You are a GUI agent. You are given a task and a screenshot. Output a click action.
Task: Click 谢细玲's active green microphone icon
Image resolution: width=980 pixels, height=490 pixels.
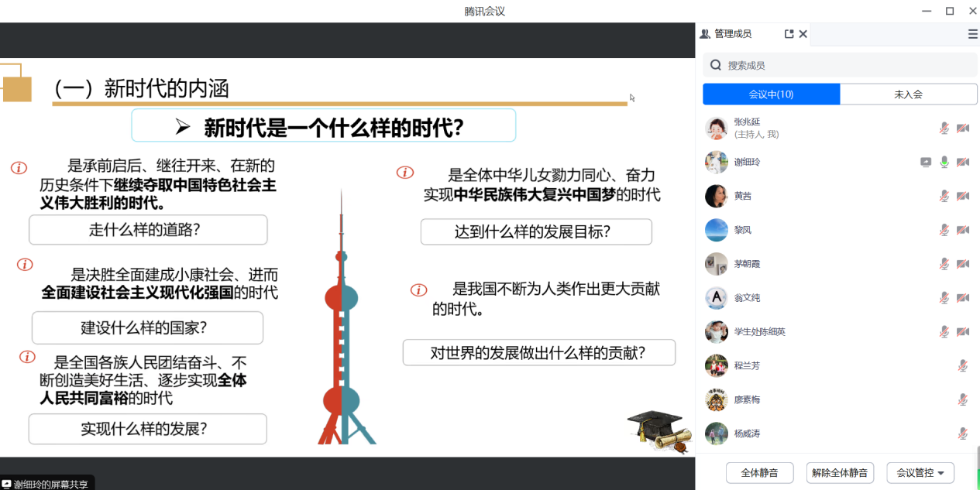(944, 162)
